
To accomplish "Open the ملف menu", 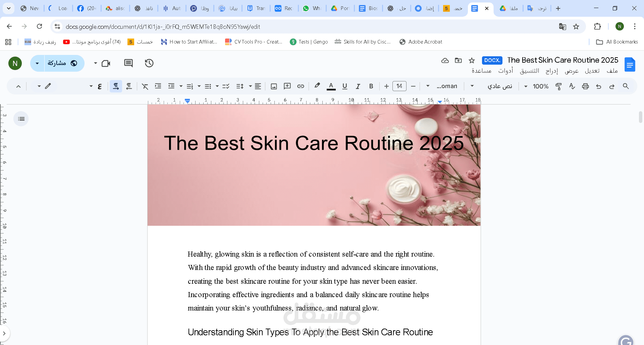I will tap(612, 71).
